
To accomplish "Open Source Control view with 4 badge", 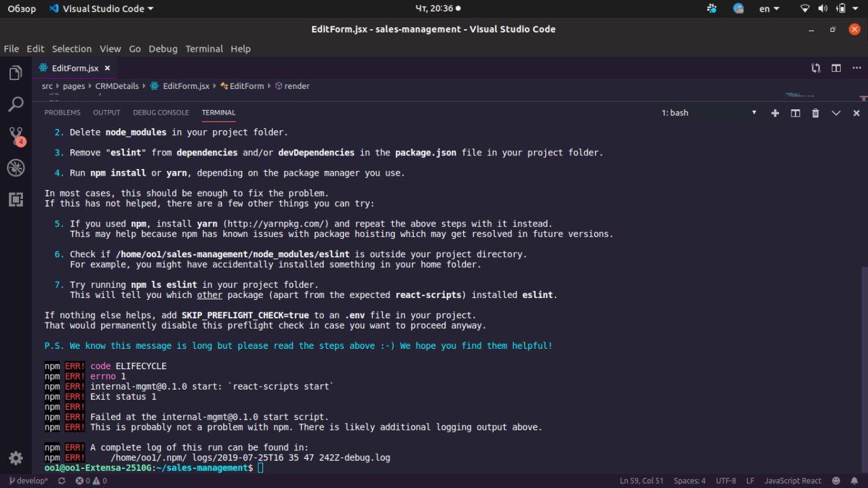I will click(x=16, y=136).
